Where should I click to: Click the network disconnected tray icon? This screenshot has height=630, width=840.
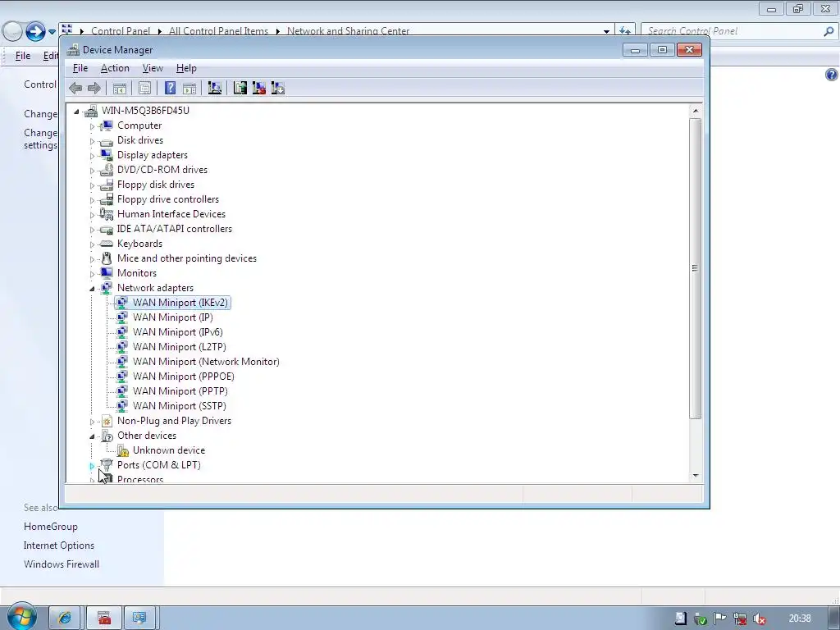(740, 619)
